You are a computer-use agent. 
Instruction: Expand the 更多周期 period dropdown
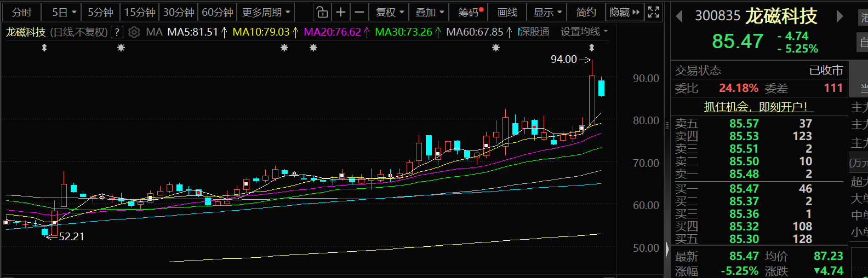point(266,12)
